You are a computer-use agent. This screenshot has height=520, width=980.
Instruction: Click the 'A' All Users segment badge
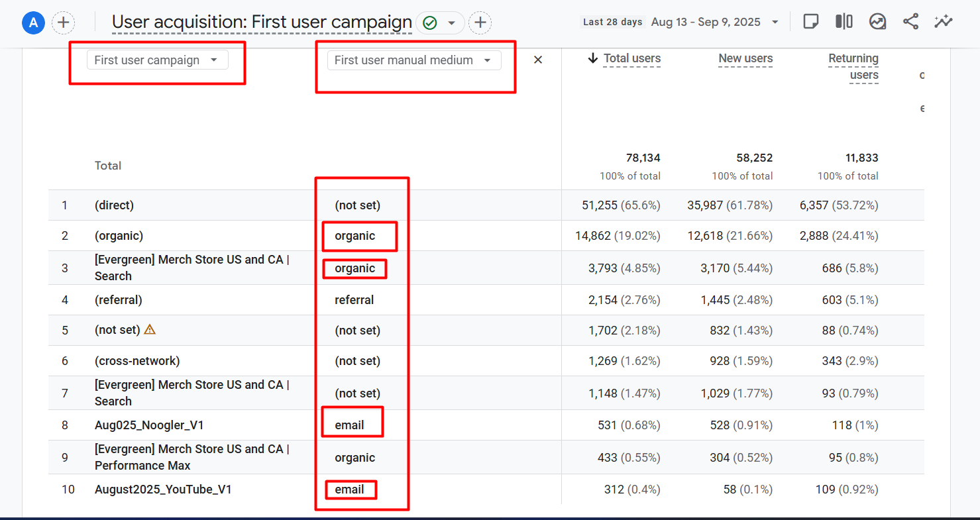tap(33, 23)
